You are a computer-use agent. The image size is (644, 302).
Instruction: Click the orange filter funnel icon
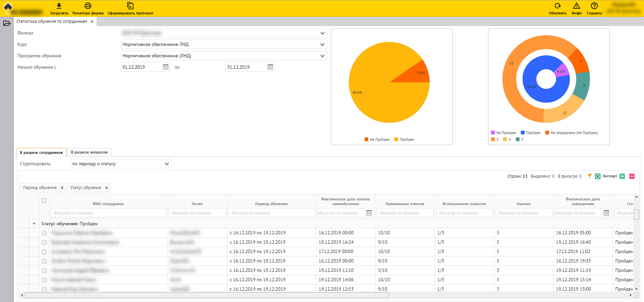(x=590, y=176)
